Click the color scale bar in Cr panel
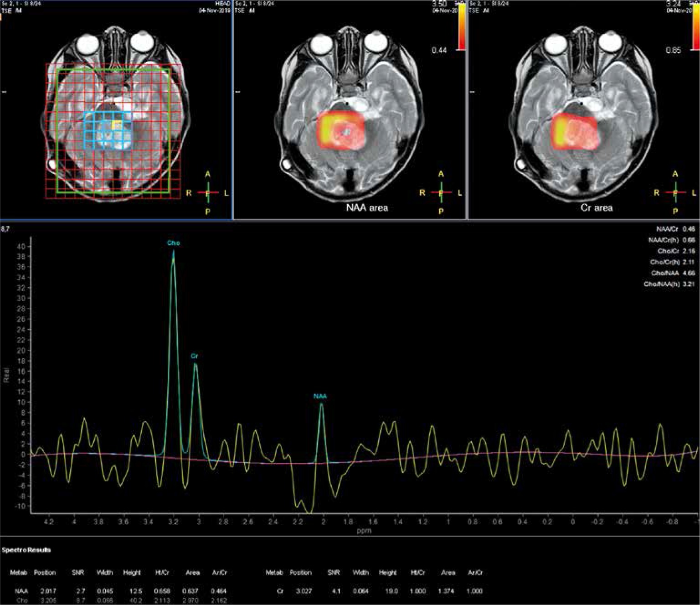Viewport: 700px width, 605px height. 695,26
